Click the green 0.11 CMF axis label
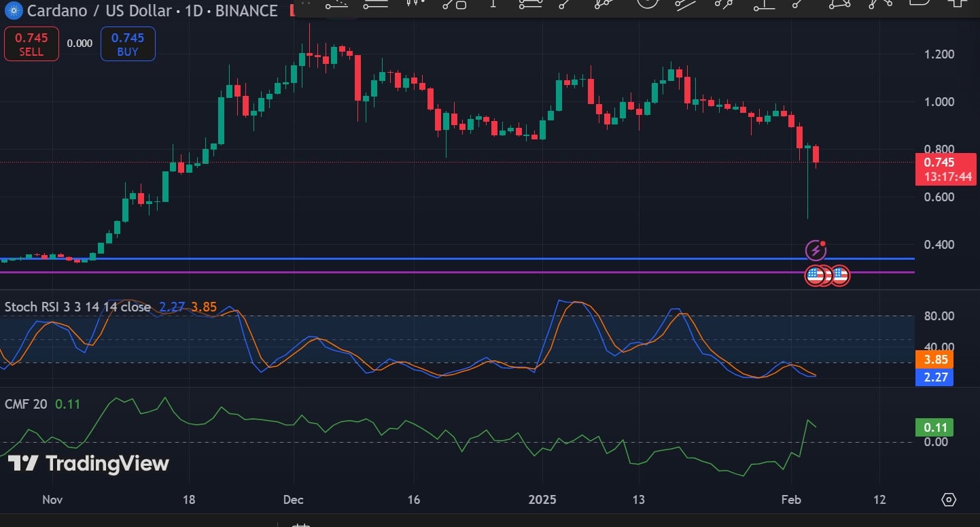 (x=934, y=428)
